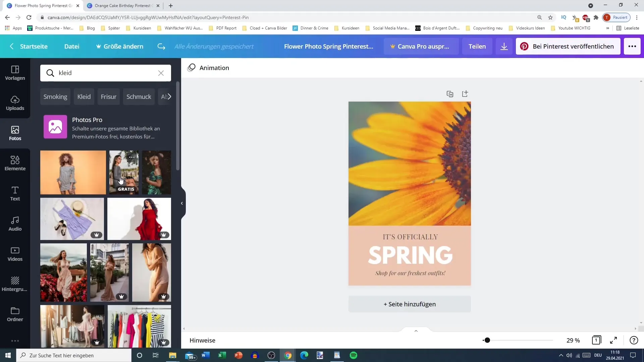The height and width of the screenshot is (362, 644).
Task: Open the more options menu in header
Action: pyautogui.click(x=632, y=46)
